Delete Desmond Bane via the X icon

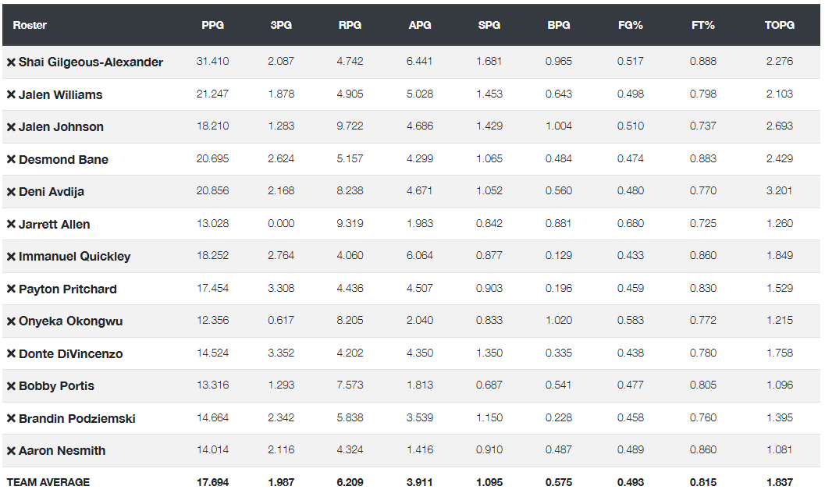tap(11, 159)
